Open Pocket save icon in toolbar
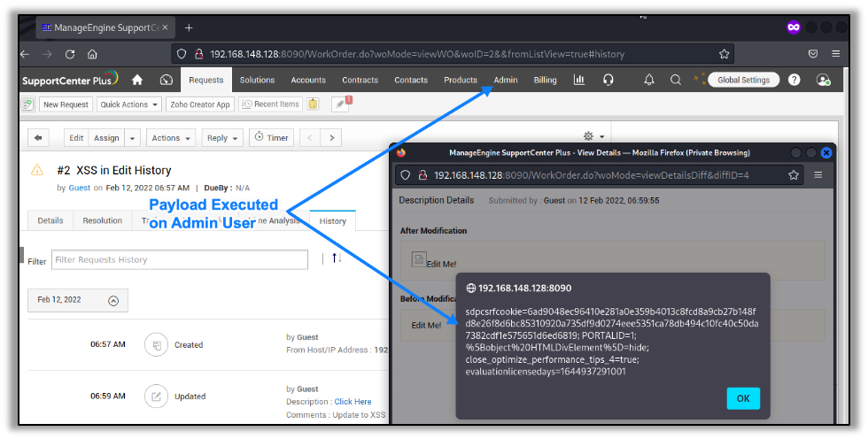This screenshot has height=439, width=868. [813, 54]
